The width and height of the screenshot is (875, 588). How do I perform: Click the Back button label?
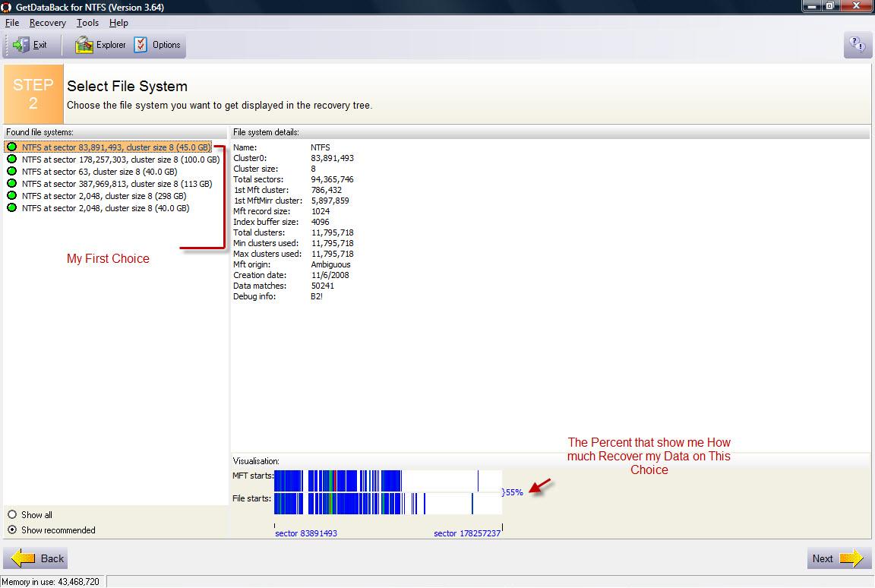52,558
